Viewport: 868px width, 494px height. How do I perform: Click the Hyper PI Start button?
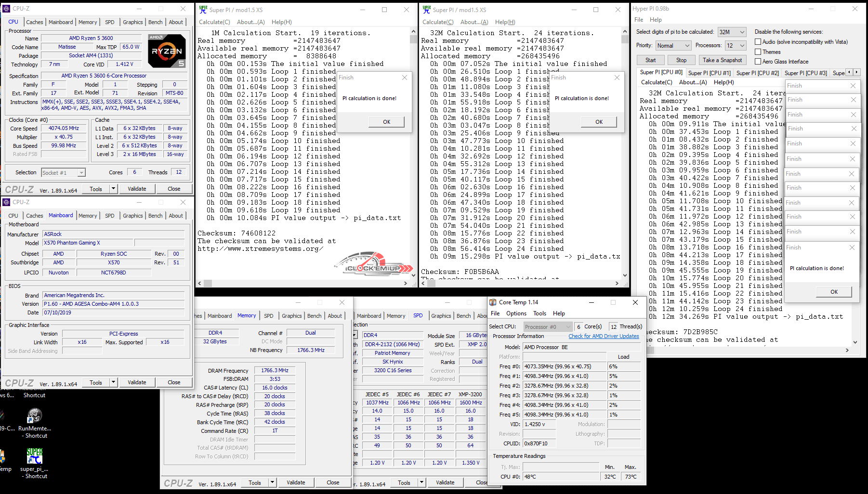point(650,60)
